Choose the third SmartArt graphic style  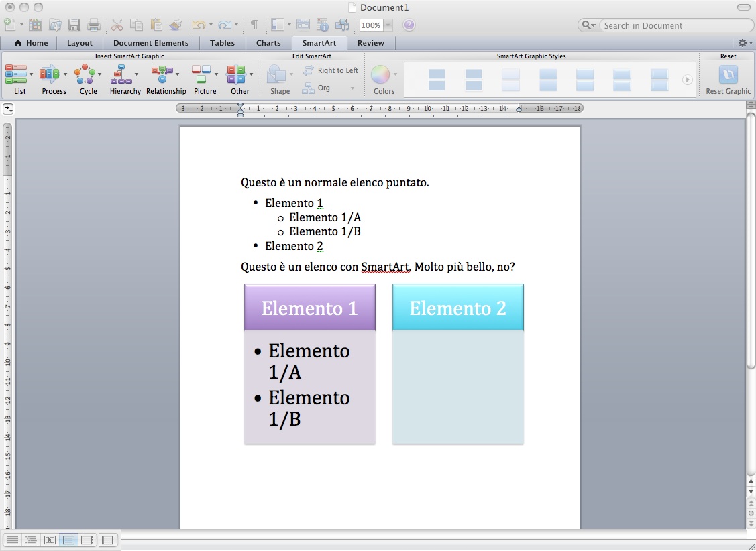pos(511,80)
